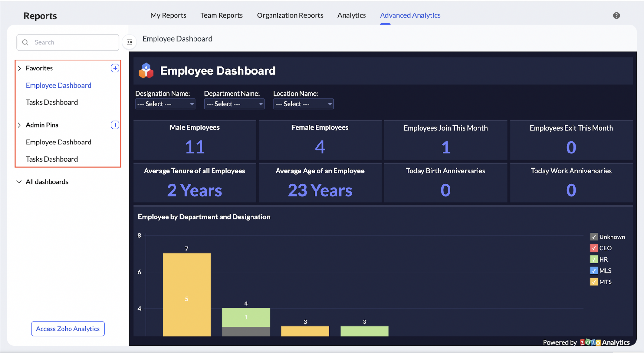Open Tasks Dashboard under Favorites
Screen dimensions: 644x353
tap(52, 102)
